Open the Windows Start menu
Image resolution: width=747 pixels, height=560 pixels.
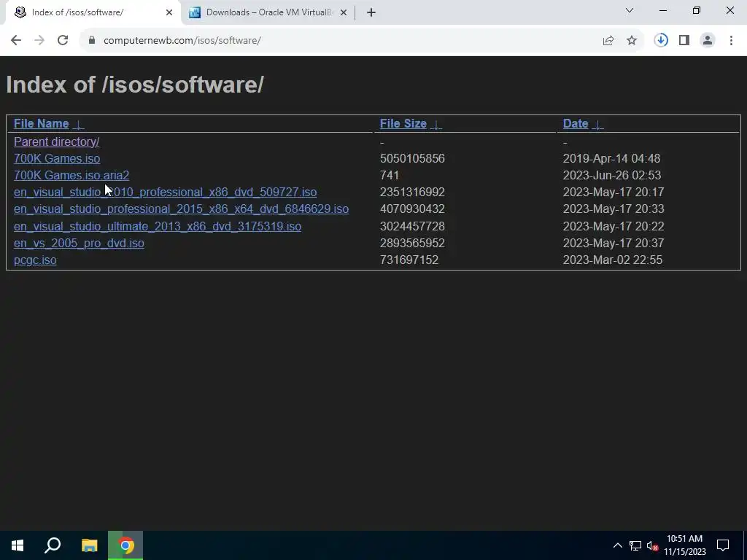pos(18,545)
